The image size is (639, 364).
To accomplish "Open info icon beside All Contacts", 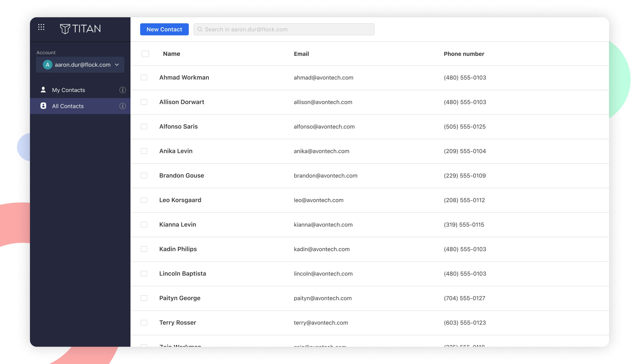I will (x=122, y=106).
